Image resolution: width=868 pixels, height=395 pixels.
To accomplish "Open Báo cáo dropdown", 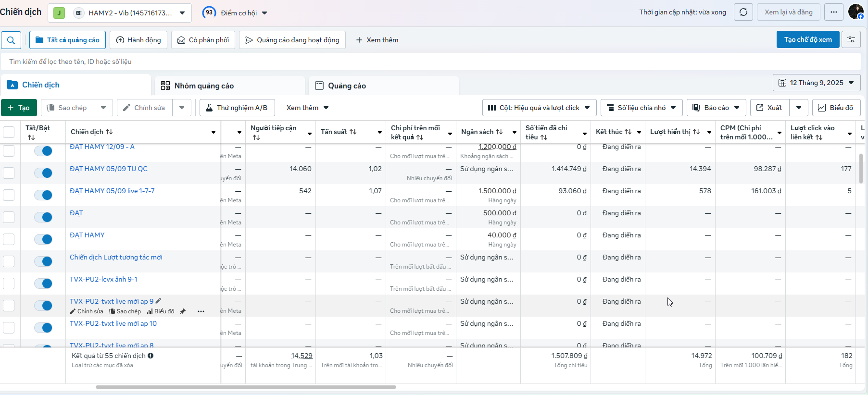I will (717, 108).
